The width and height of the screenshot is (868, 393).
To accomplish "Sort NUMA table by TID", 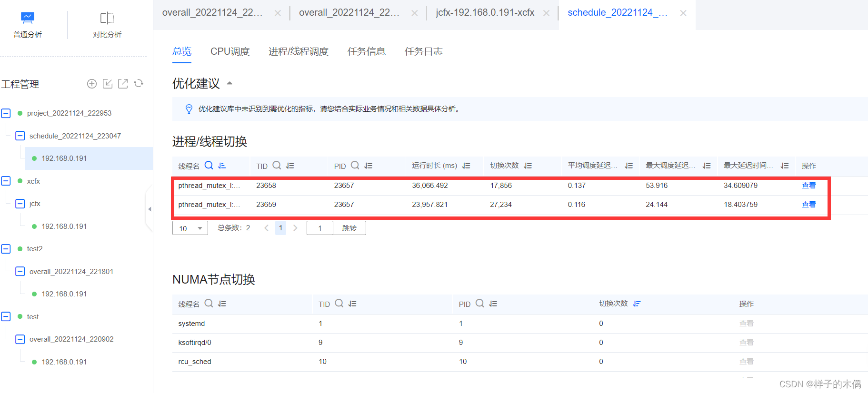I will [x=352, y=304].
